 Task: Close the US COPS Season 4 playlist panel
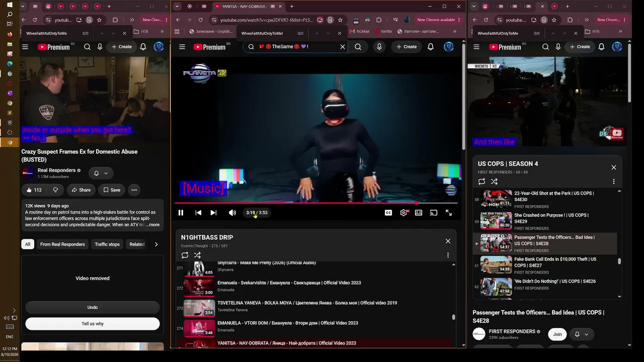coord(614,167)
